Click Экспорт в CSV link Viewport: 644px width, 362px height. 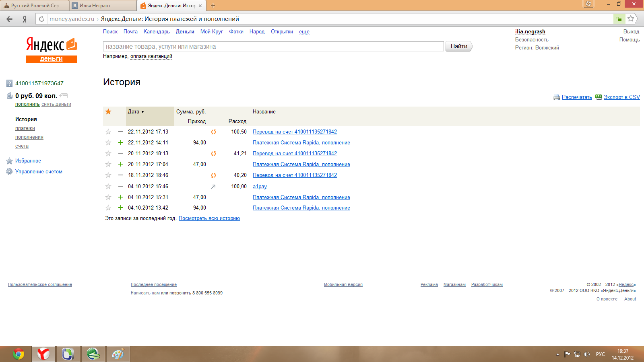point(622,97)
